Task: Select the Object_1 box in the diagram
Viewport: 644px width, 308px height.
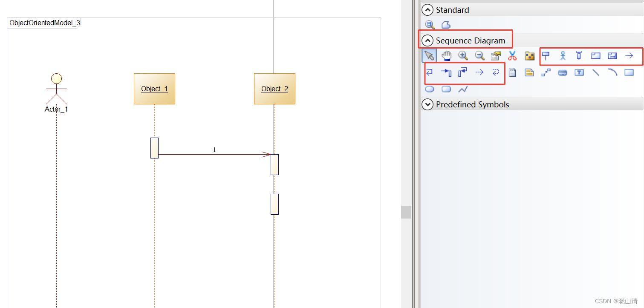Action: [x=154, y=89]
